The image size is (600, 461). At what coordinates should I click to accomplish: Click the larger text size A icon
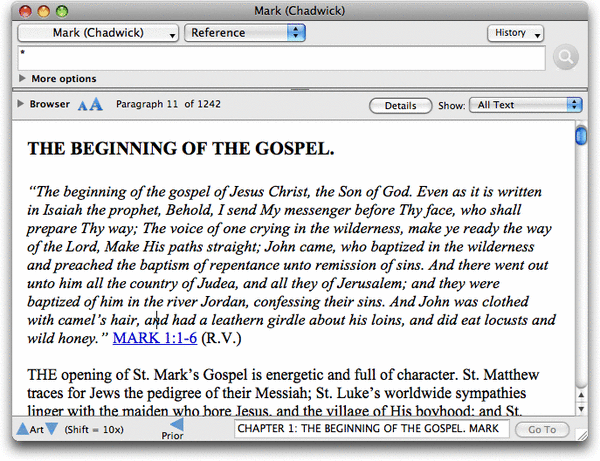pyautogui.click(x=96, y=104)
